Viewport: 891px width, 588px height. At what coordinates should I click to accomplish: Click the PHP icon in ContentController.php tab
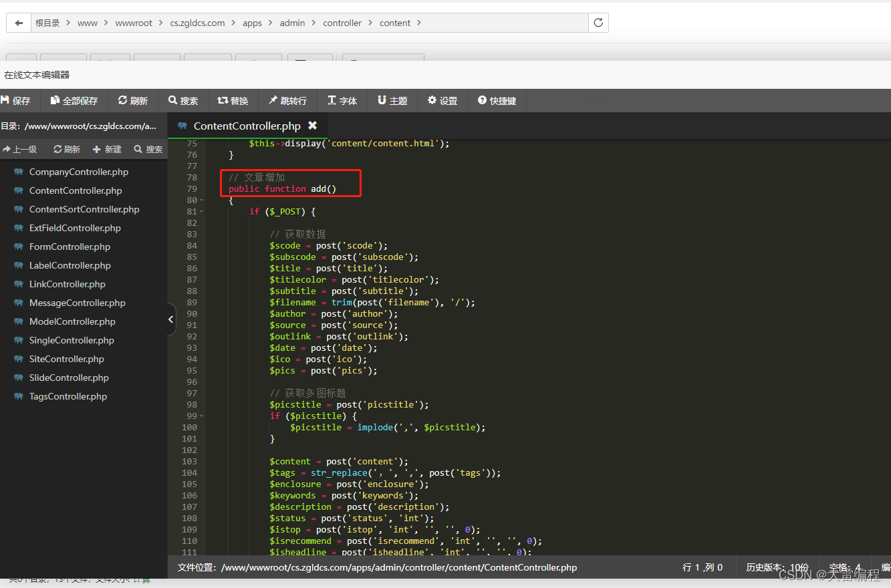(x=182, y=126)
